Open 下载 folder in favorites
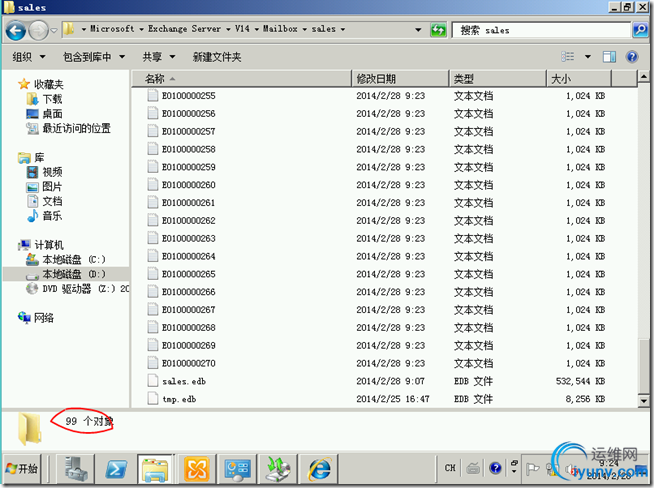654x488 pixels. pyautogui.click(x=52, y=99)
